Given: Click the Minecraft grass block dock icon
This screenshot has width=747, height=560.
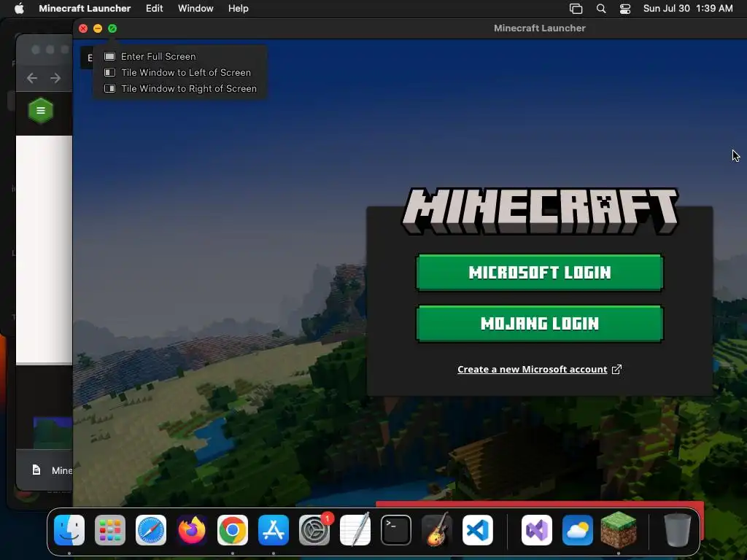Looking at the screenshot, I should pos(619,529).
